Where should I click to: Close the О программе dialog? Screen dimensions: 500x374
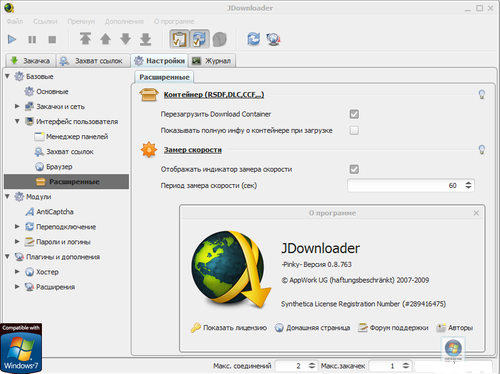[476, 213]
